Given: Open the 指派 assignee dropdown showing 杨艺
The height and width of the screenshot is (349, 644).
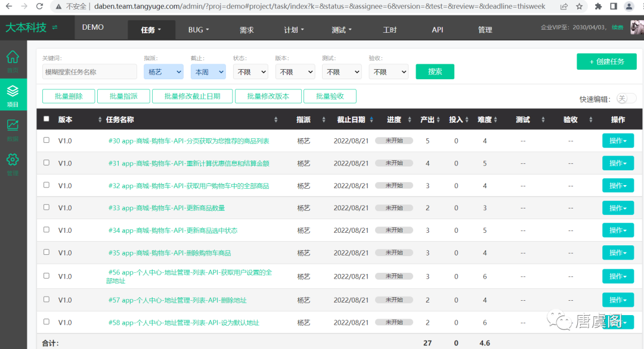Looking at the screenshot, I should pyautogui.click(x=163, y=71).
